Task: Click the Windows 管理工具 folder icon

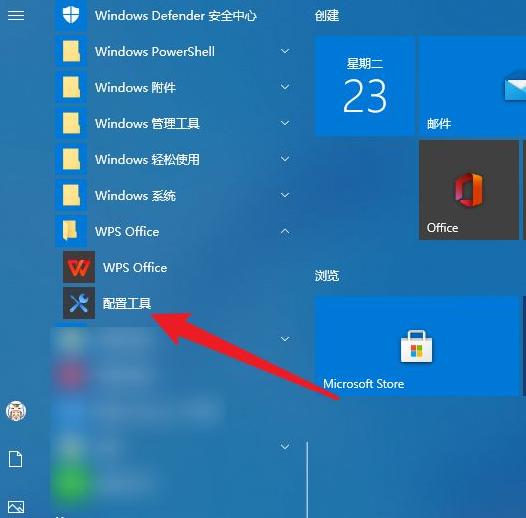Action: pos(71,123)
